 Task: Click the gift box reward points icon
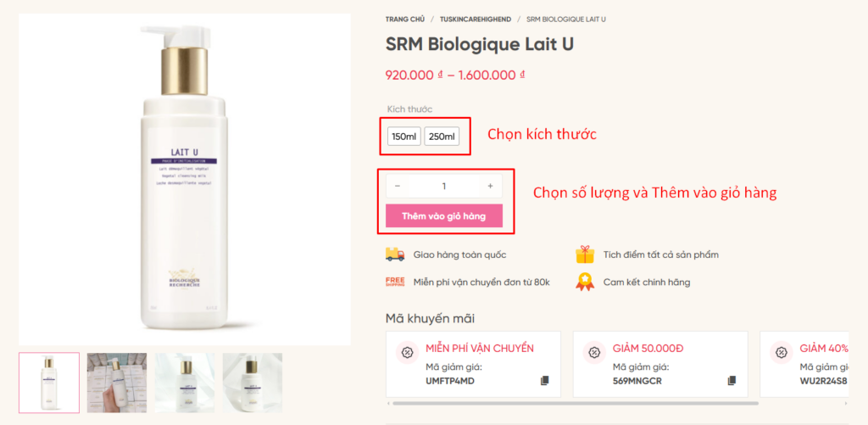585,254
